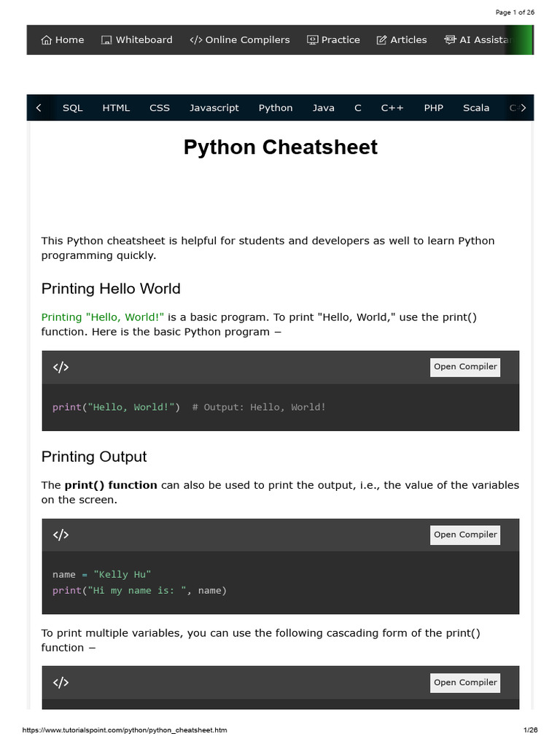Show more languages with right chevron arrow
560x747 pixels.
click(523, 108)
